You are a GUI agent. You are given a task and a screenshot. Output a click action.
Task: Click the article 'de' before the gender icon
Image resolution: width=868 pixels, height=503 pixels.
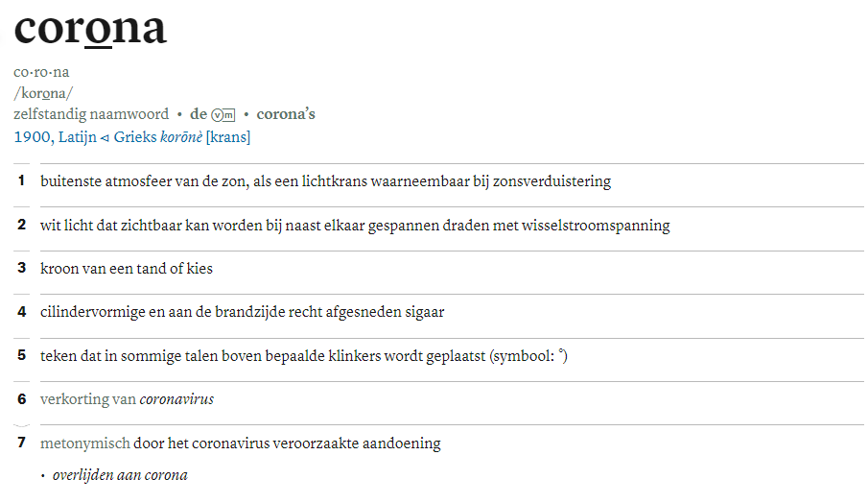[199, 114]
